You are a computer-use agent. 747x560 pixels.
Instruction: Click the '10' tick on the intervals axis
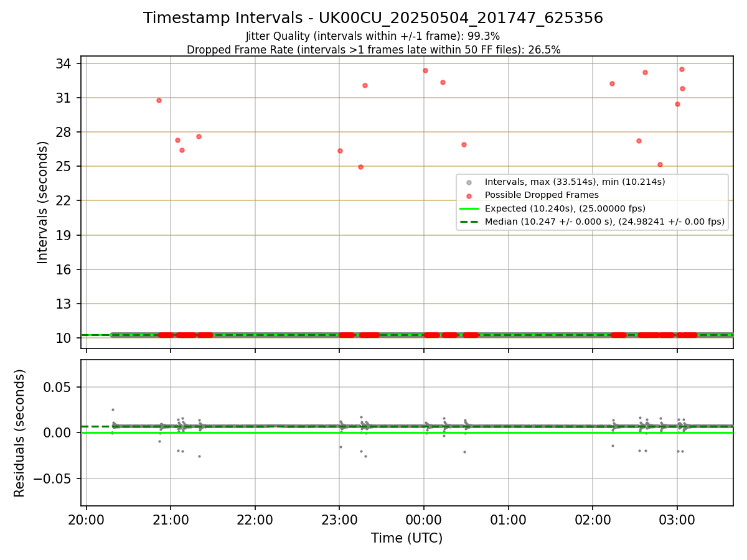click(x=65, y=338)
